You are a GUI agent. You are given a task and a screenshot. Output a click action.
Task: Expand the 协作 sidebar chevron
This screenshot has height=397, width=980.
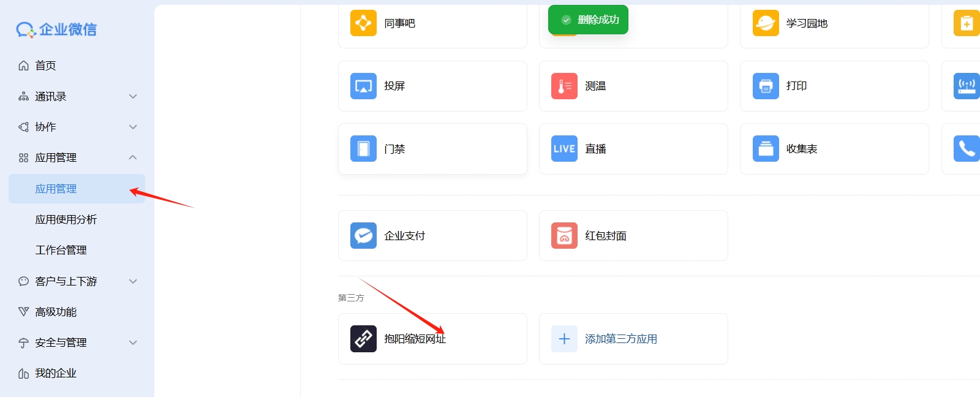click(x=133, y=127)
